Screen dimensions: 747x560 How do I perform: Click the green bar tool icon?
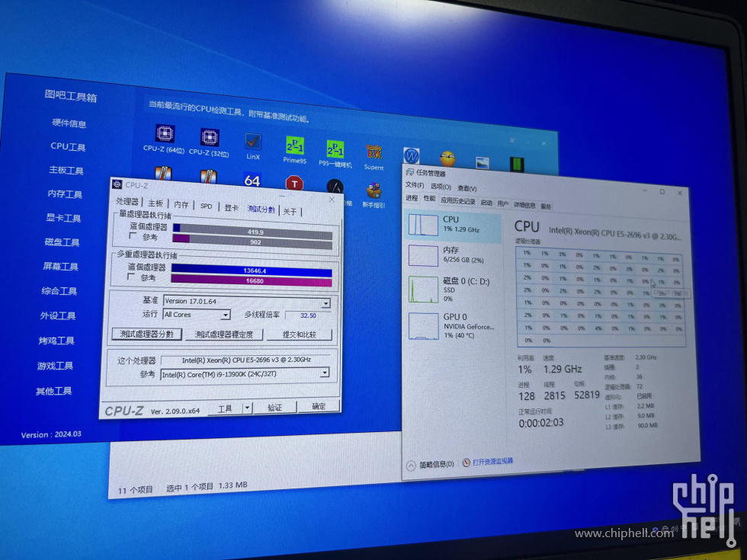click(517, 165)
